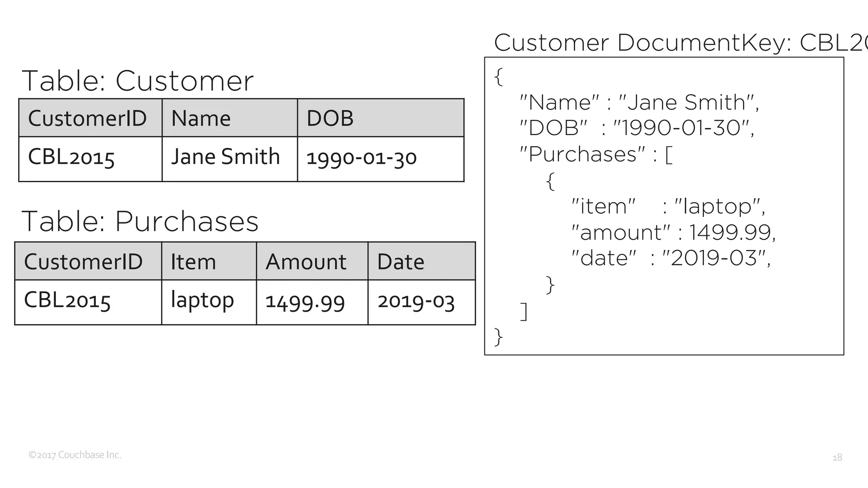Viewport: 868px width, 488px height.
Task: Click the "Customer DocumentKey" title text
Action: [681, 43]
